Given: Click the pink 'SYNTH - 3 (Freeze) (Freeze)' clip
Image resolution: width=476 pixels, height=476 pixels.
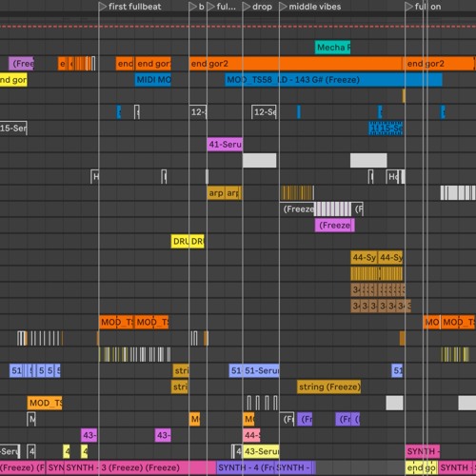Looking at the screenshot, I should pos(141,467).
